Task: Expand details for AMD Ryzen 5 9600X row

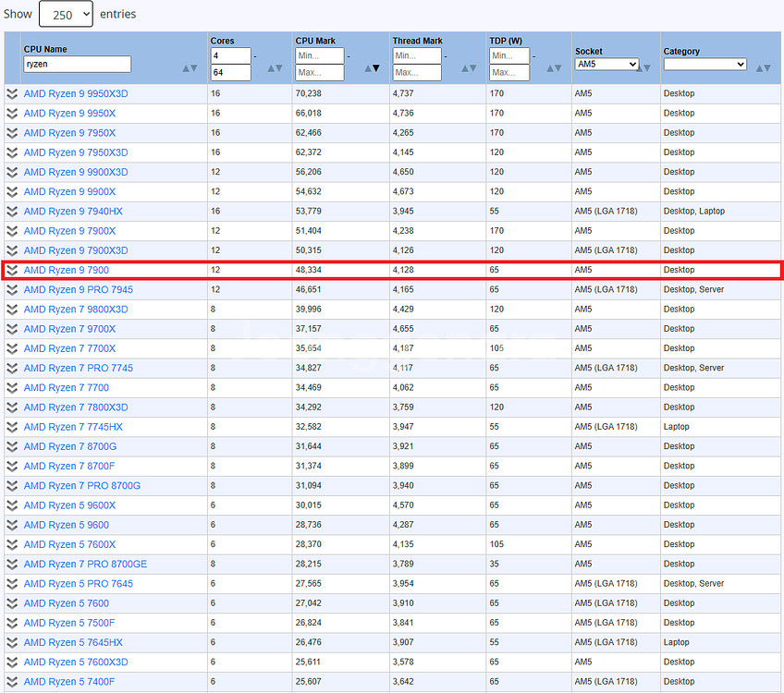Action: click(12, 505)
